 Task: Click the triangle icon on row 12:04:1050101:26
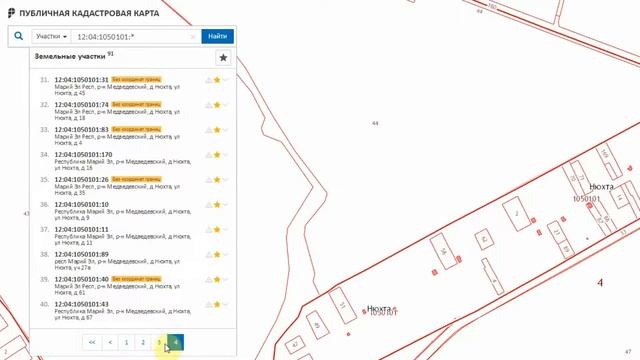pos(209,180)
